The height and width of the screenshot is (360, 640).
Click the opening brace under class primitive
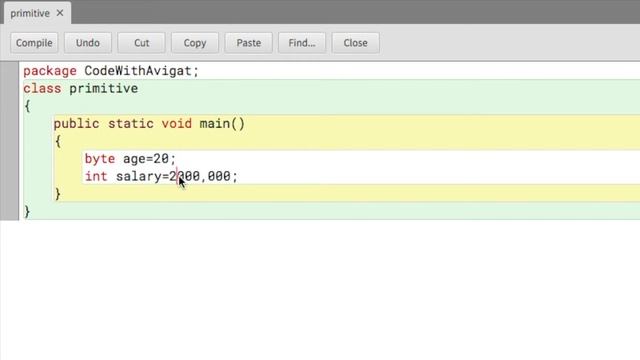[x=27, y=106]
